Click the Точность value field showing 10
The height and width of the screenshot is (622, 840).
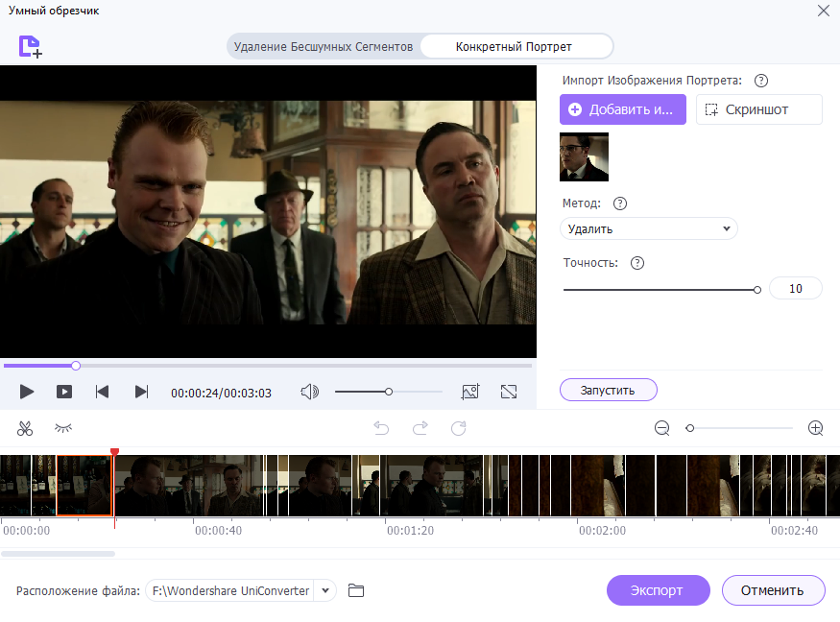[x=796, y=288]
